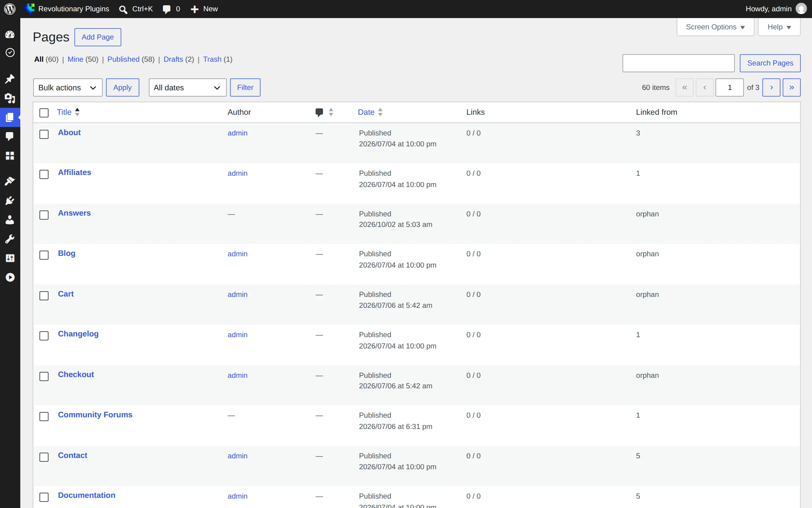The width and height of the screenshot is (812, 508).
Task: Select the Answers page checkbox
Action: (x=44, y=215)
